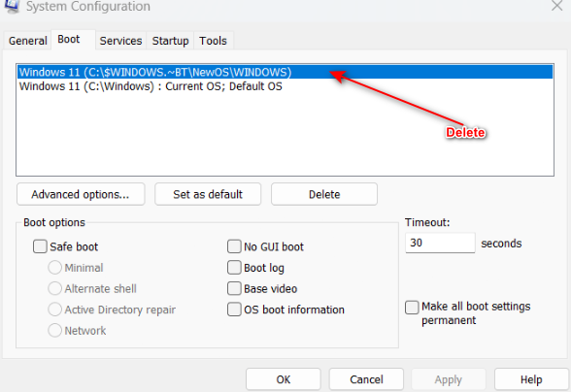Toggle the Base video checkbox
This screenshot has width=571, height=392.
[x=234, y=288]
